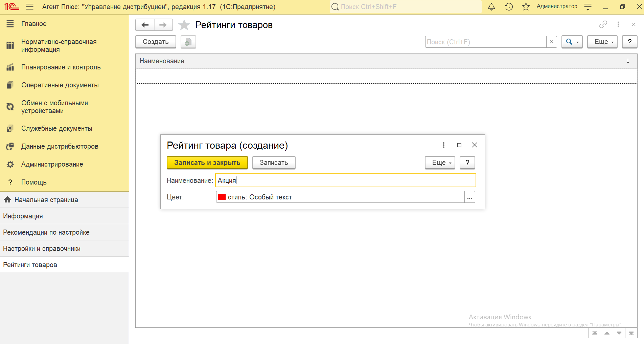Open the magnifier search dropdown
The width and height of the screenshot is (644, 344).
[572, 42]
